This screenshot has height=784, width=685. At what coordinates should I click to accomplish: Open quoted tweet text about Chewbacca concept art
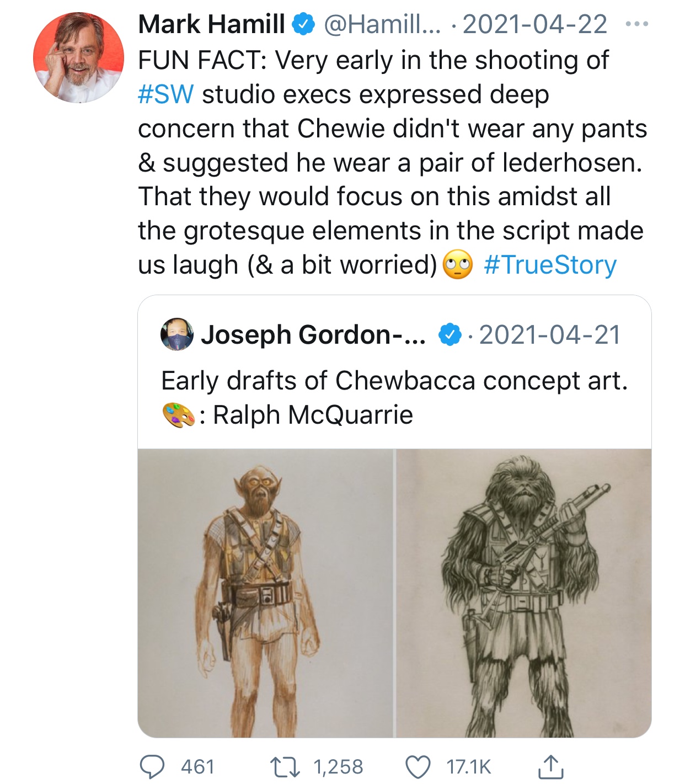394,398
